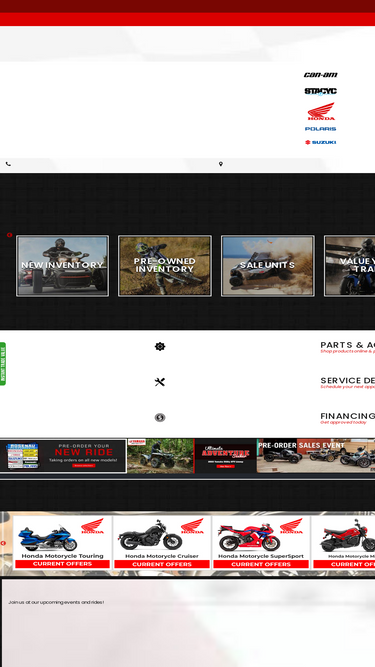Open the New Inventory tile
Viewport: 375px width, 667px height.
coord(62,266)
